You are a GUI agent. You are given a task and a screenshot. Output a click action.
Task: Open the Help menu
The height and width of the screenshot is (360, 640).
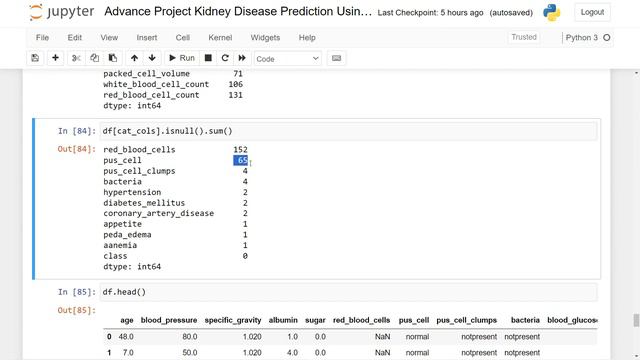tap(307, 38)
